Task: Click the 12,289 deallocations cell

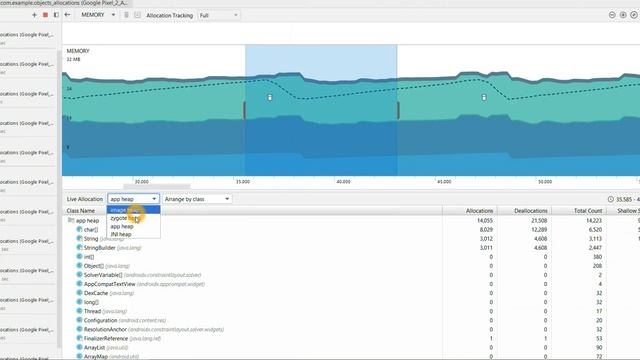Action: [539, 229]
